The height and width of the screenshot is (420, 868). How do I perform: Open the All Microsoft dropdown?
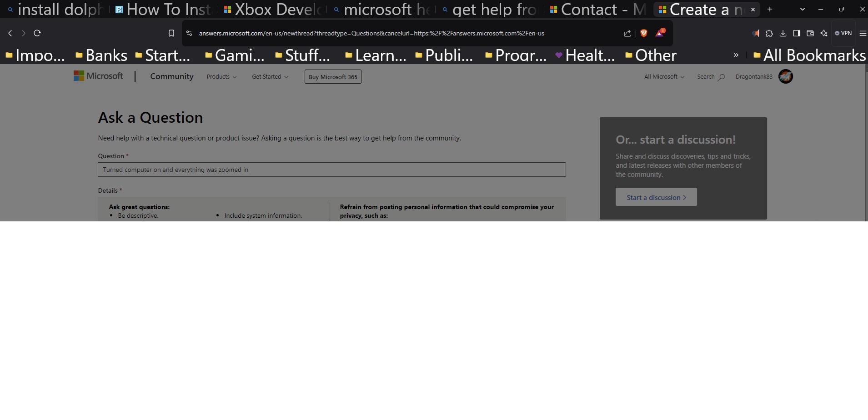(x=663, y=76)
